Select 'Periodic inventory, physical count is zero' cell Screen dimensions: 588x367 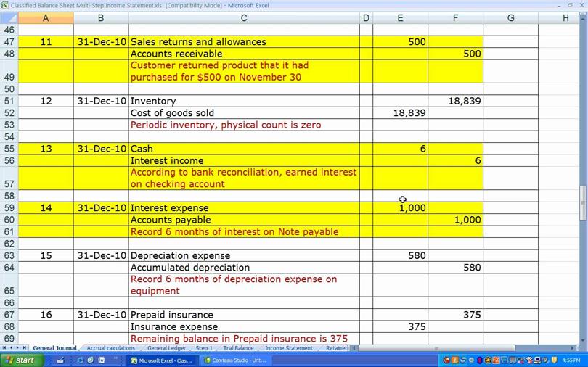click(x=244, y=125)
